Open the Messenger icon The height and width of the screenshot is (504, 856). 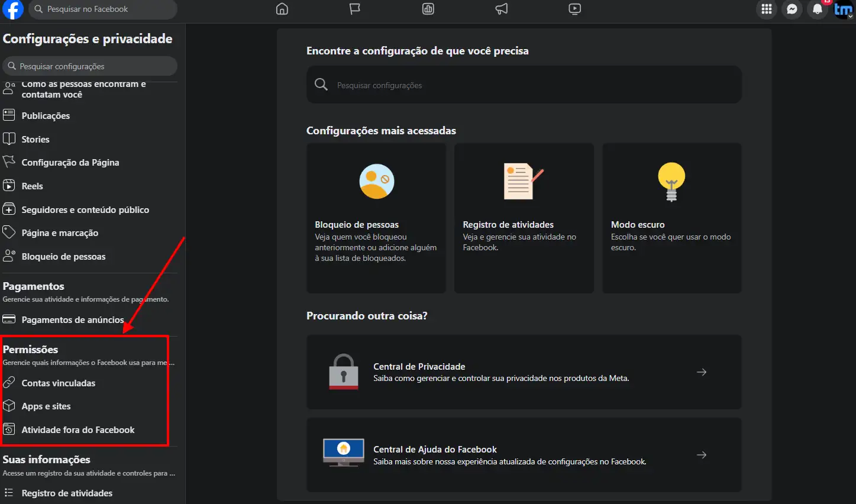tap(792, 9)
